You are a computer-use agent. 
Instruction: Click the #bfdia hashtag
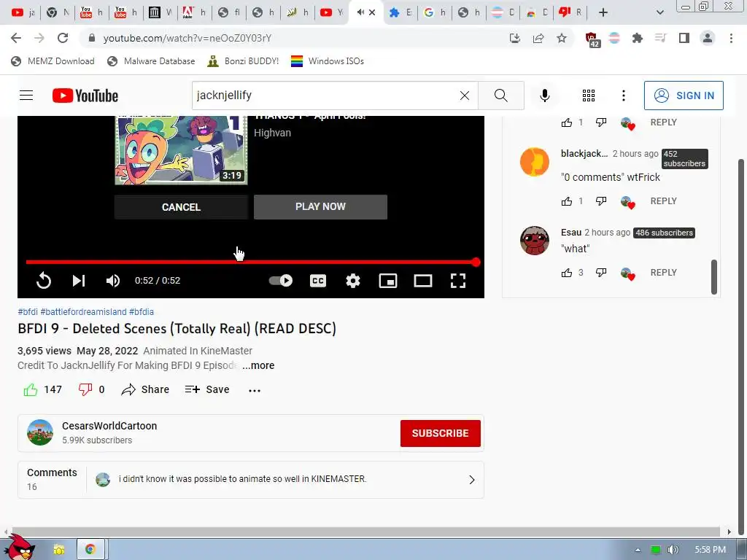142,312
